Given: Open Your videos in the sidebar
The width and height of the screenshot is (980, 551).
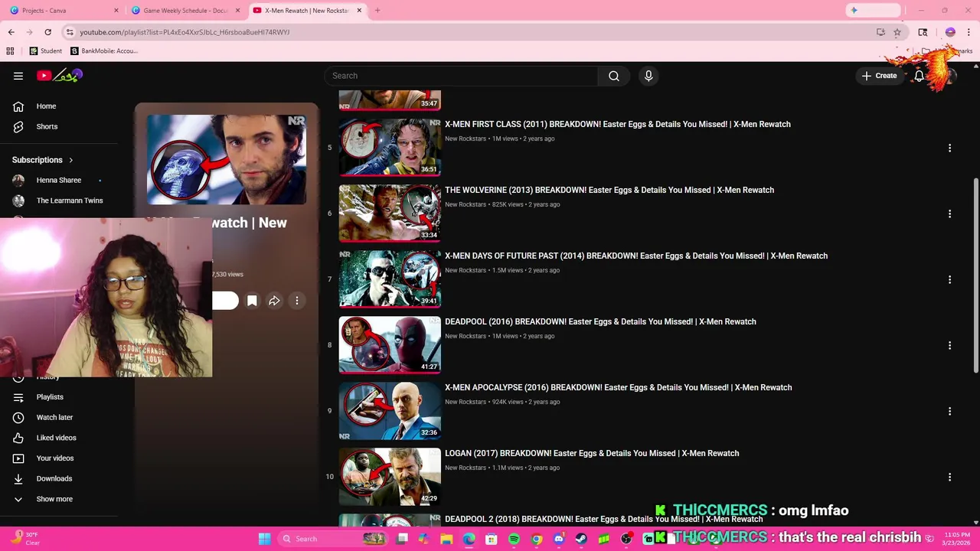Looking at the screenshot, I should [55, 458].
